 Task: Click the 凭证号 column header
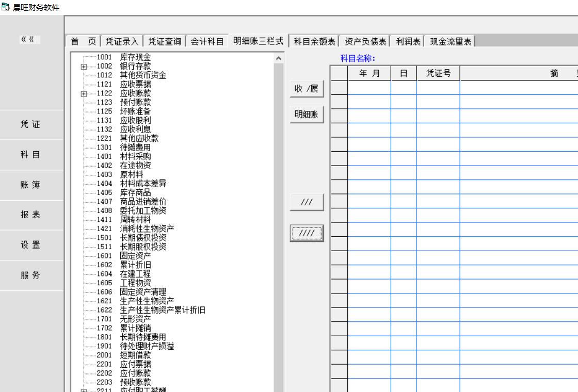click(438, 74)
